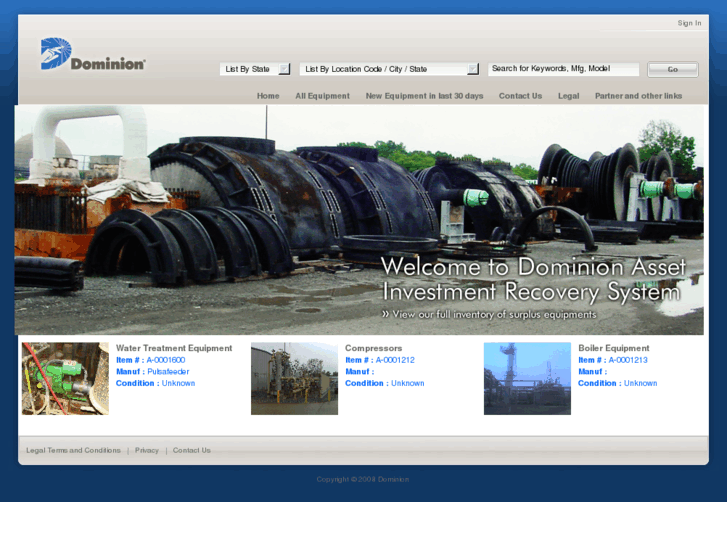Image resolution: width=727 pixels, height=545 pixels.
Task: Click the Compressors heading
Action: [x=373, y=348]
